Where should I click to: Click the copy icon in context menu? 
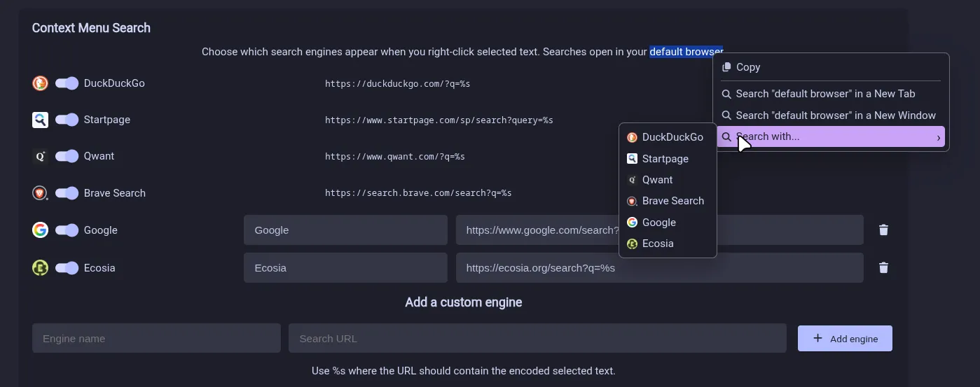tap(726, 67)
